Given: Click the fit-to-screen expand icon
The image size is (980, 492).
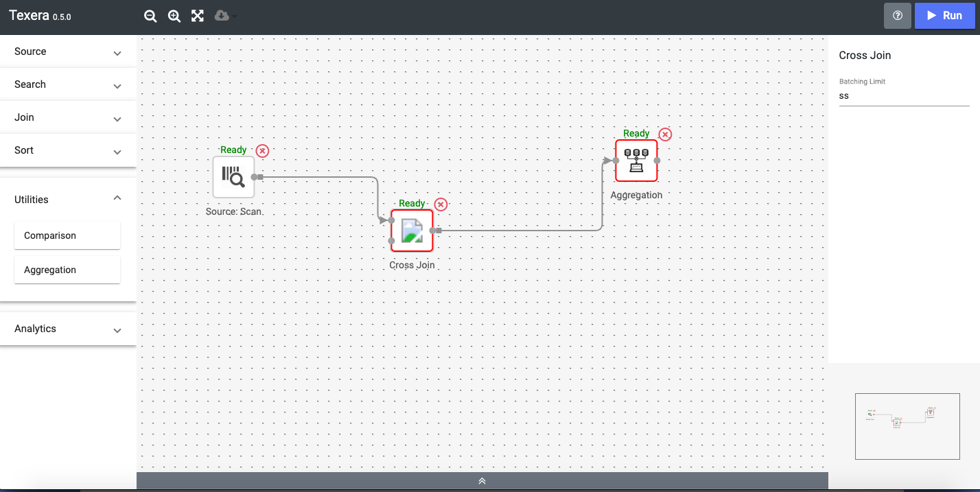Looking at the screenshot, I should [197, 16].
